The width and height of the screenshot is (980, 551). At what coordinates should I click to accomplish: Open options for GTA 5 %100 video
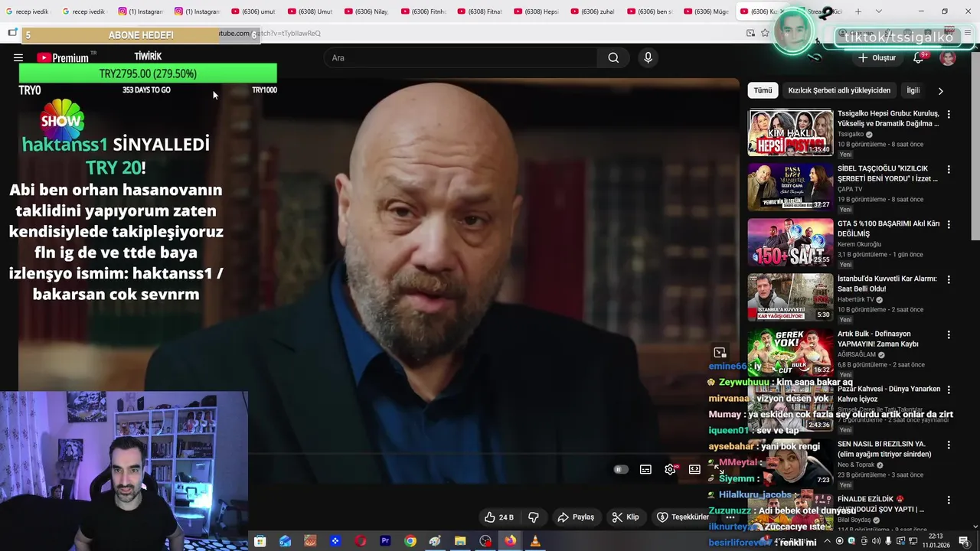pos(949,224)
